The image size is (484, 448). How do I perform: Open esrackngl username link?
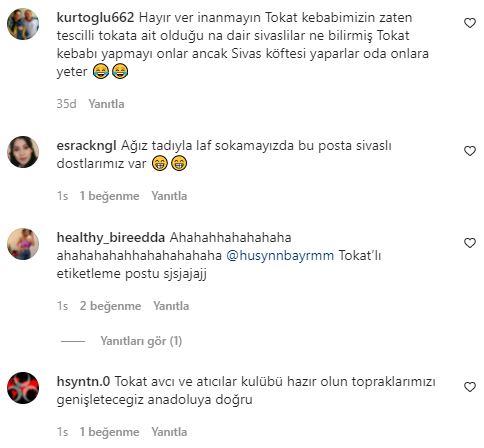coord(86,146)
